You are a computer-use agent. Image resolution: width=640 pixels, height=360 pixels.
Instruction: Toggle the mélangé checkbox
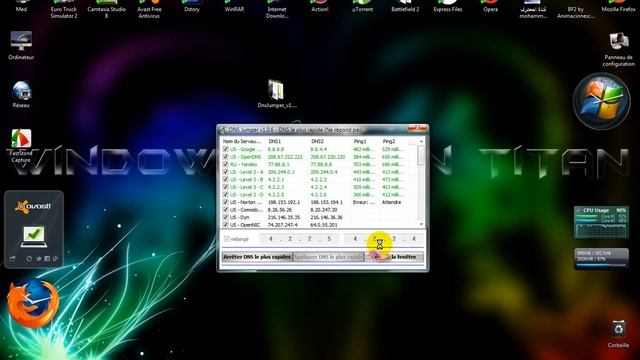pyautogui.click(x=227, y=239)
